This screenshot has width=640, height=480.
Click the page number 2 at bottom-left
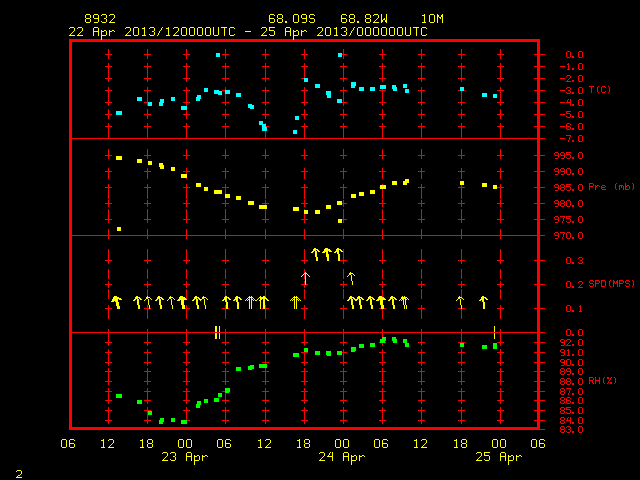pos(19,474)
